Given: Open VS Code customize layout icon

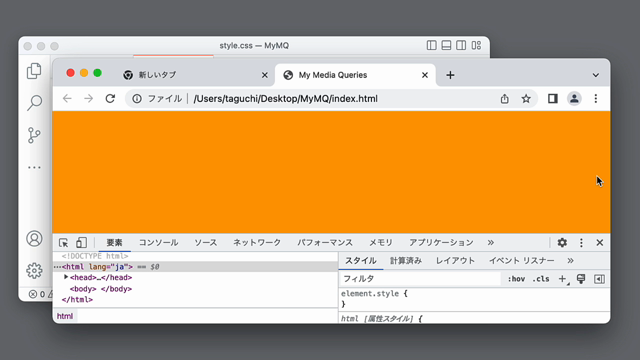Looking at the screenshot, I should pos(476,45).
